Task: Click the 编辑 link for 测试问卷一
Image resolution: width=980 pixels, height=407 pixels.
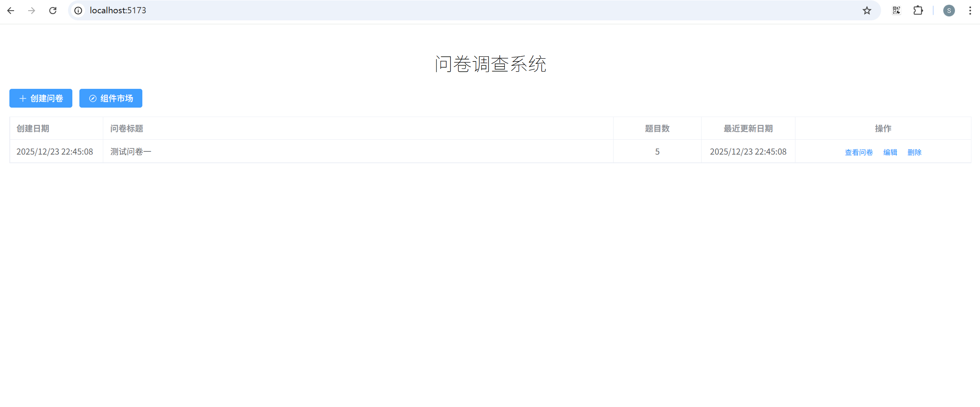Action: point(890,152)
